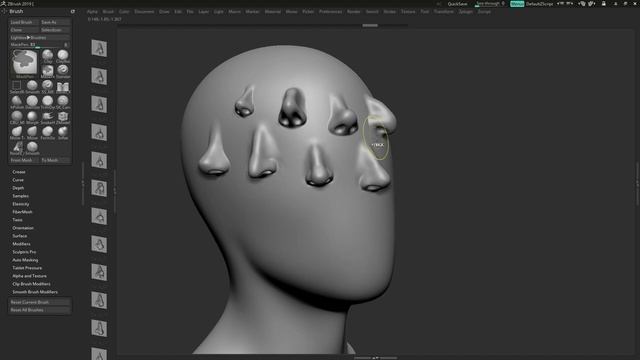Expand the Twist section
The width and height of the screenshot is (640, 360).
pyautogui.click(x=17, y=220)
